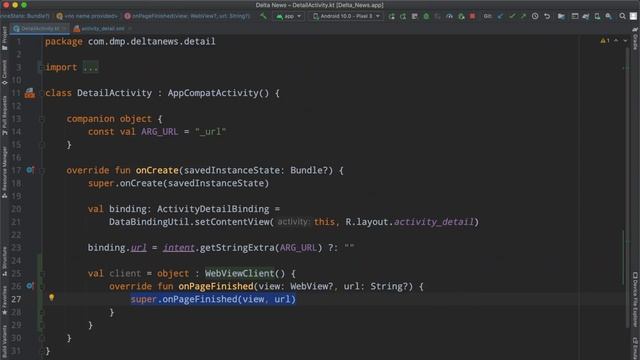Collapse the onPageFinished function fold marker
Image resolution: width=640 pixels, height=360 pixels.
41,287
